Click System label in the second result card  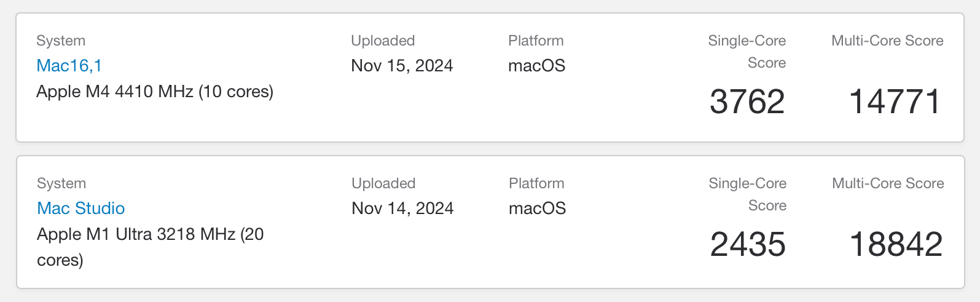click(x=61, y=183)
